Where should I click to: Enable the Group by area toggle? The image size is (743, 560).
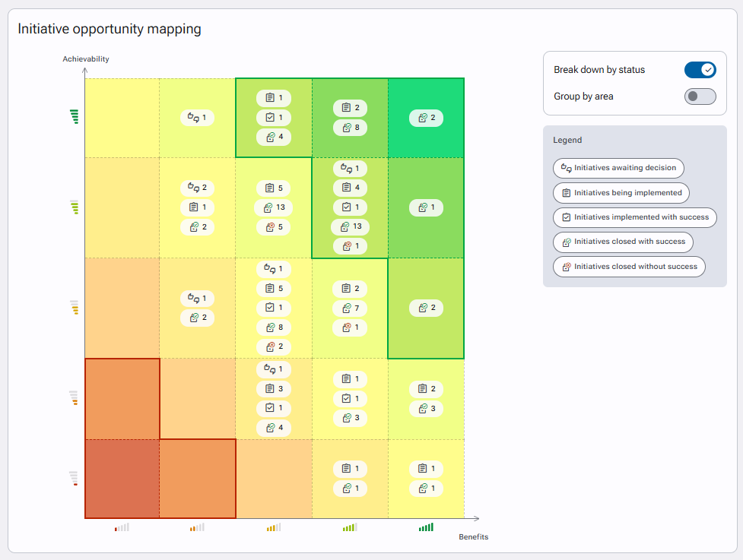(x=700, y=96)
